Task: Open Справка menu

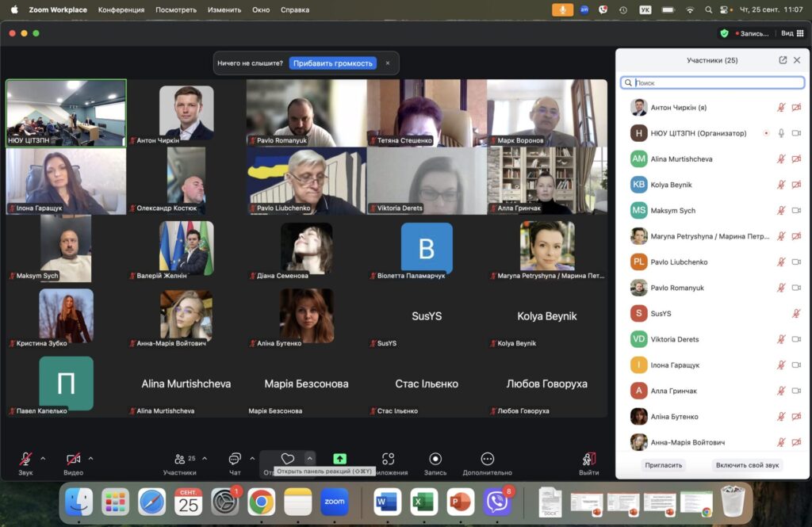Action: coord(295,10)
